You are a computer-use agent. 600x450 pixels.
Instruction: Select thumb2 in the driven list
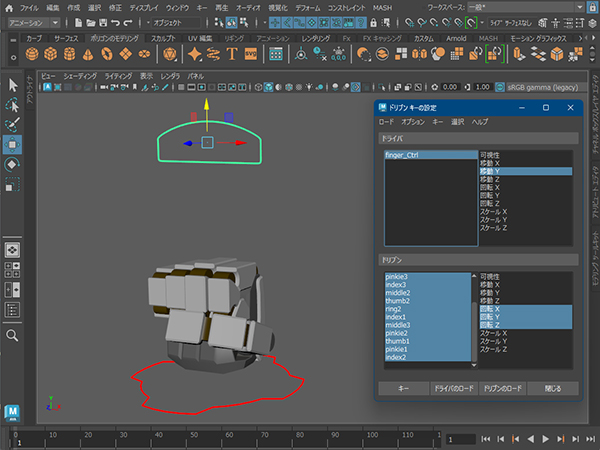pos(398,300)
